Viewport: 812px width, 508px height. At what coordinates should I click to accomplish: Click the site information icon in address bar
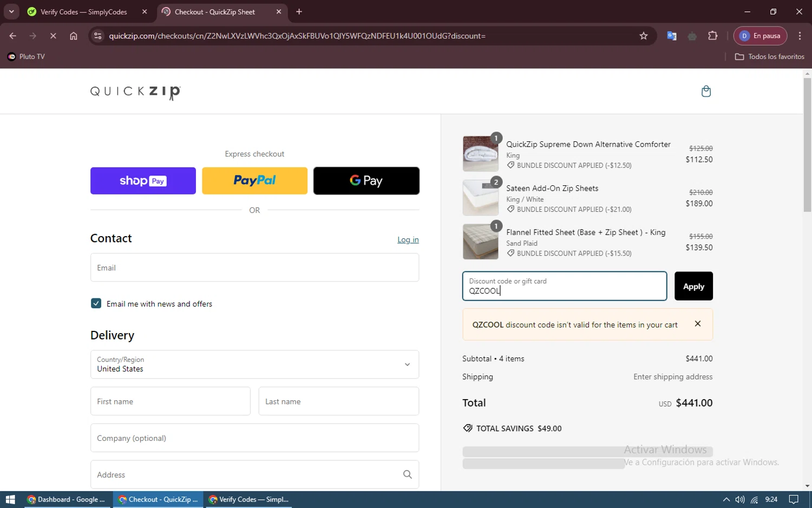pyautogui.click(x=97, y=36)
